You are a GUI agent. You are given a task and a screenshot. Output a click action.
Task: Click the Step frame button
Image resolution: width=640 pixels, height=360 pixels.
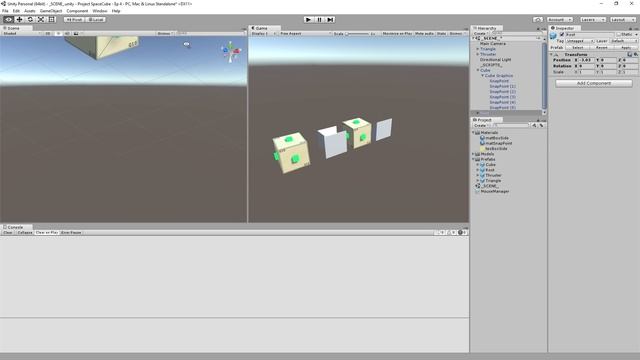331,20
